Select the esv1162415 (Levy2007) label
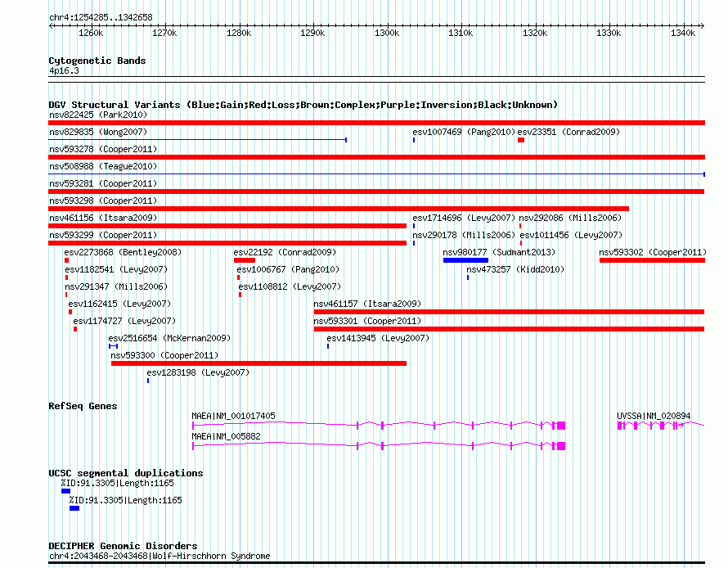 coord(119,304)
